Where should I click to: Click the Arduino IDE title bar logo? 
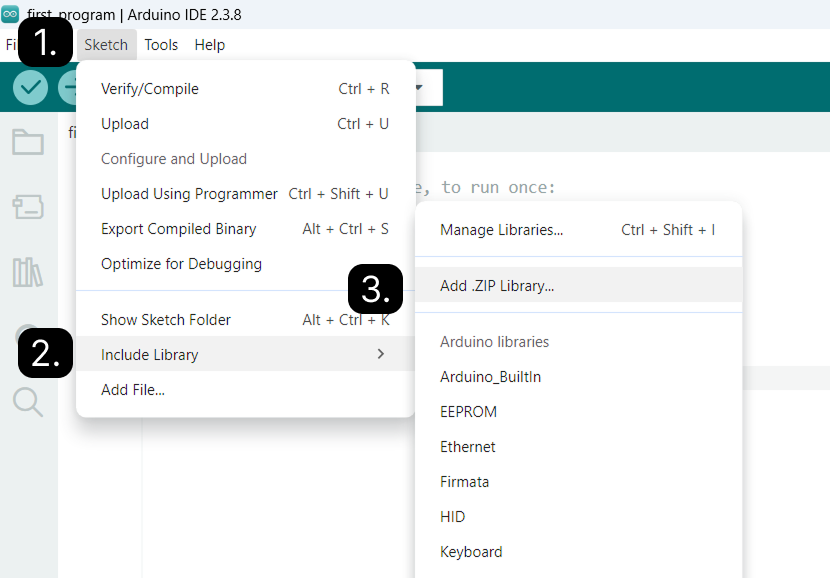[x=10, y=14]
